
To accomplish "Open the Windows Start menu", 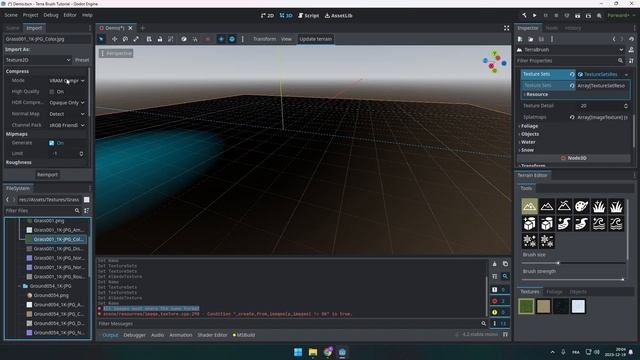I will tap(298, 352).
